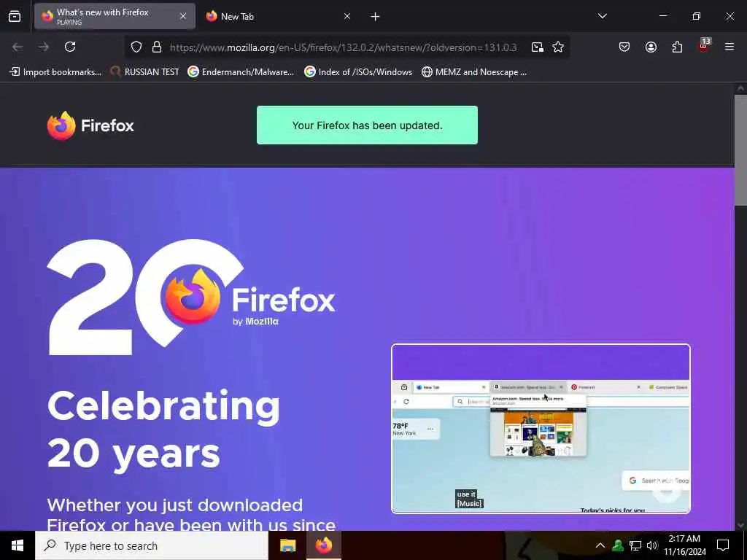Close the What's new with Firefox tab

[183, 16]
